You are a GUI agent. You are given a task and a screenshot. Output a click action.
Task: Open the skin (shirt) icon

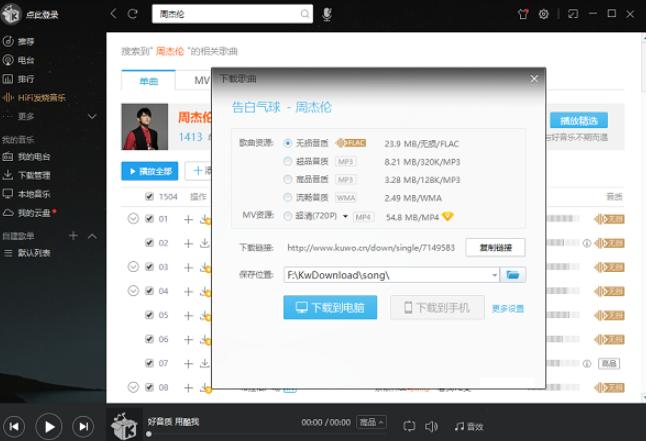[523, 14]
